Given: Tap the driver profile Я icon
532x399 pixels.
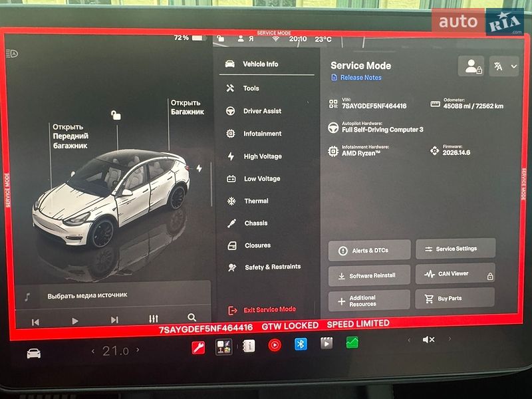Looking at the screenshot, I should point(246,39).
